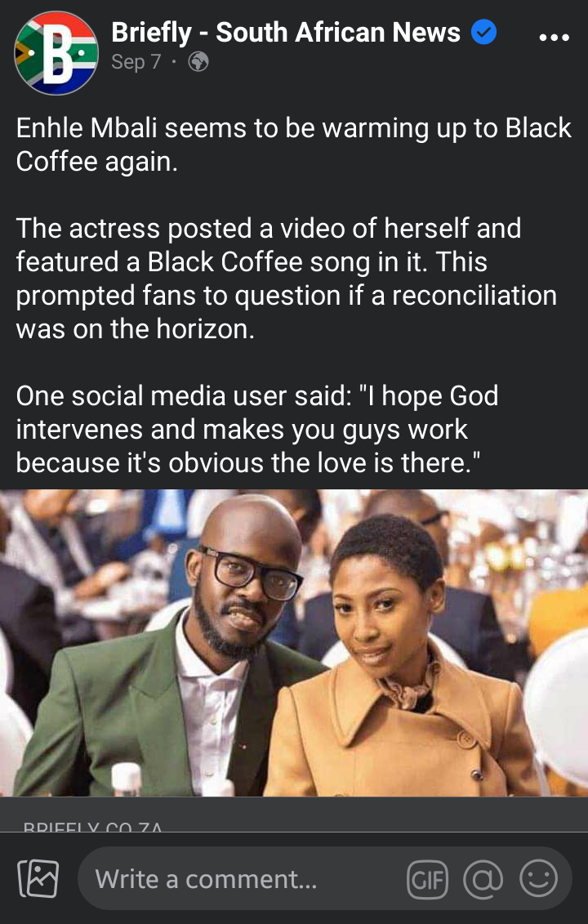Viewport: 588px width, 924px height.
Task: Open the Briefly - South African News page name
Action: point(286,33)
